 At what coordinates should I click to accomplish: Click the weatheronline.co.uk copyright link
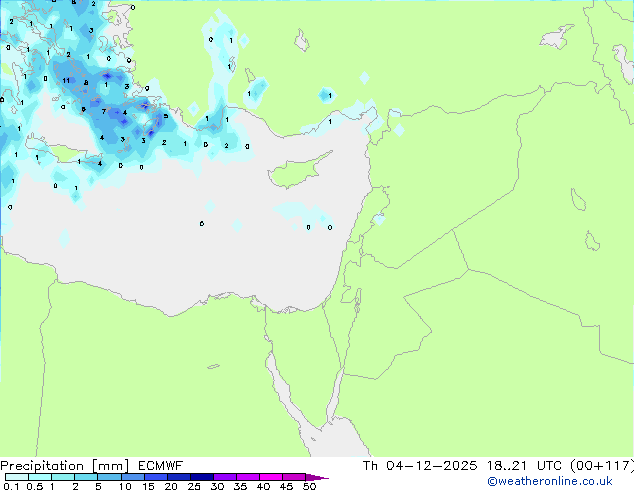[550, 481]
